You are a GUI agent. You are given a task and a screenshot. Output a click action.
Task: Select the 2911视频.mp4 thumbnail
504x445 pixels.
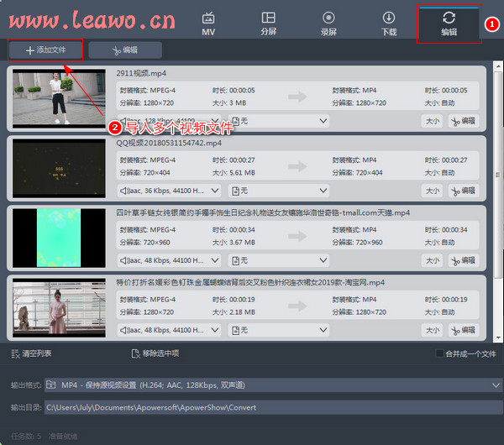59,98
